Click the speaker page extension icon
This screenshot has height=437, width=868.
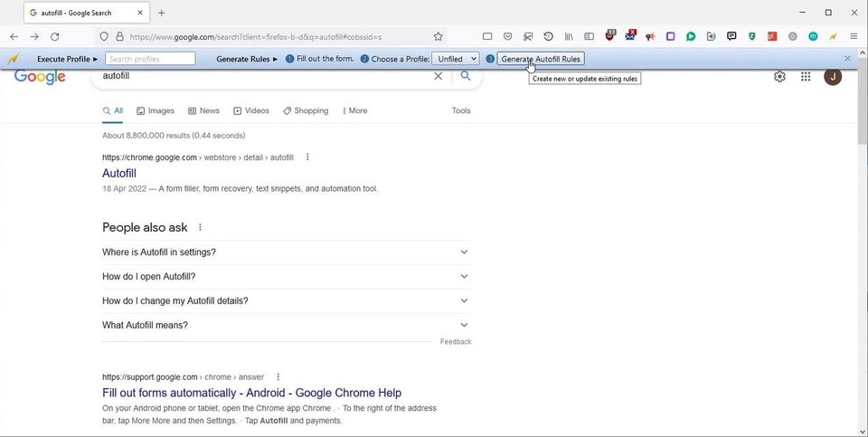tap(712, 36)
